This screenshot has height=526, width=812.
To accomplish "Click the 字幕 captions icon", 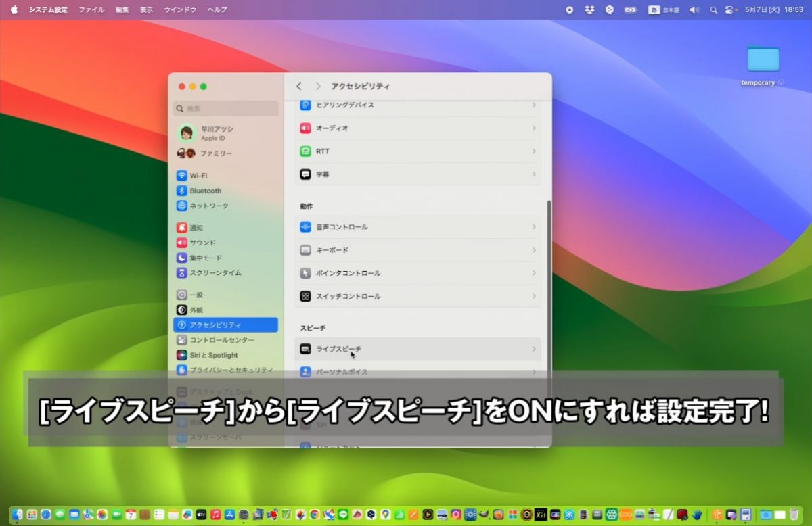I will (305, 174).
